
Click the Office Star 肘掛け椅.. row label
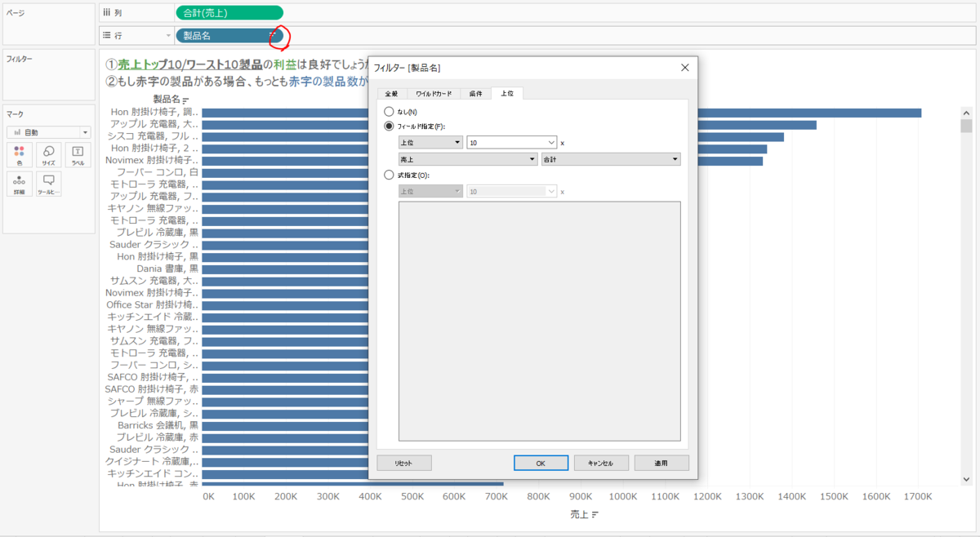[x=152, y=304]
